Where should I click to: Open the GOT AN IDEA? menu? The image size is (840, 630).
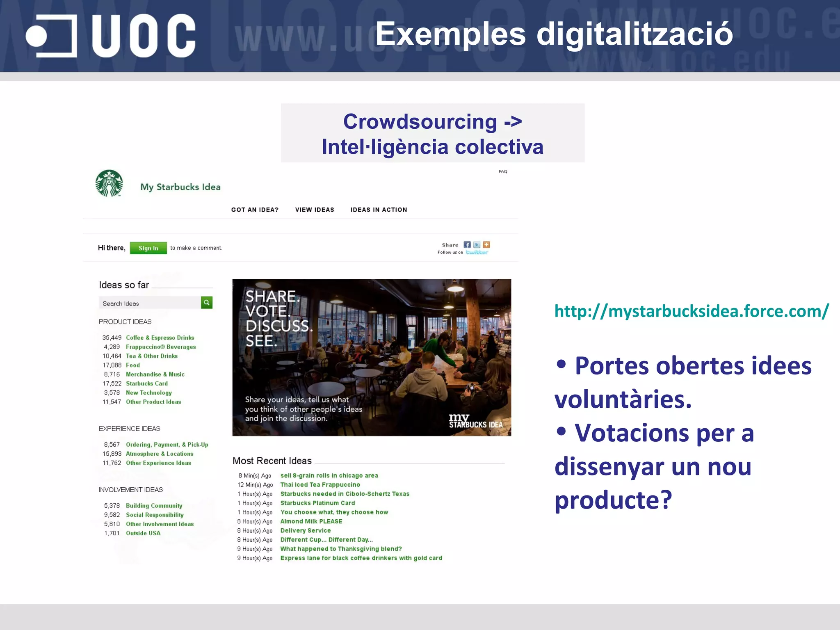[255, 210]
